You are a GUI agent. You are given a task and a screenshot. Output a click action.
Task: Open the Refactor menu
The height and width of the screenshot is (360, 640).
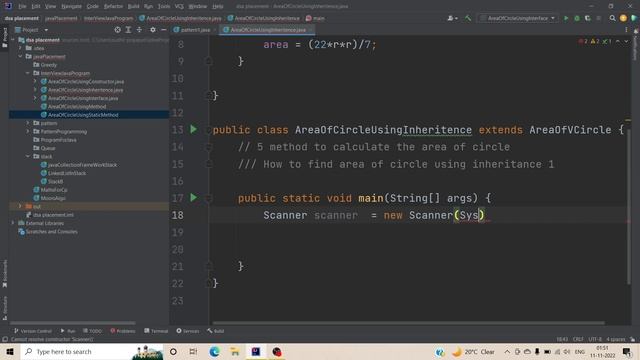coord(113,6)
